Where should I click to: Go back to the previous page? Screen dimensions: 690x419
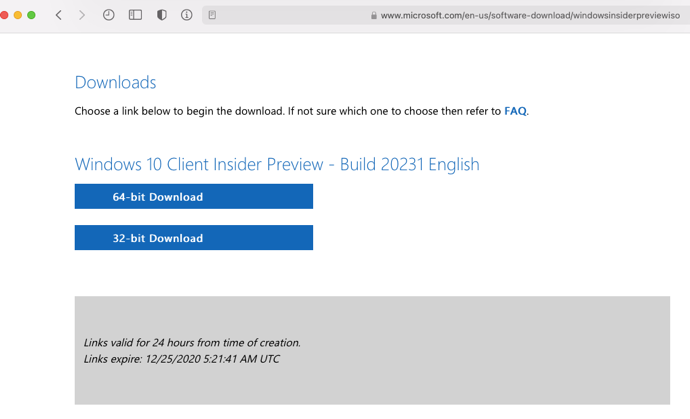(59, 15)
